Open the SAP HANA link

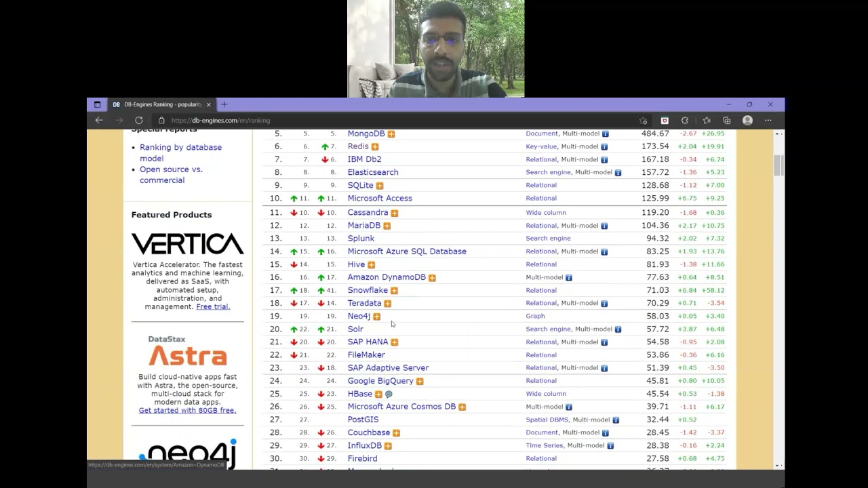pos(368,342)
